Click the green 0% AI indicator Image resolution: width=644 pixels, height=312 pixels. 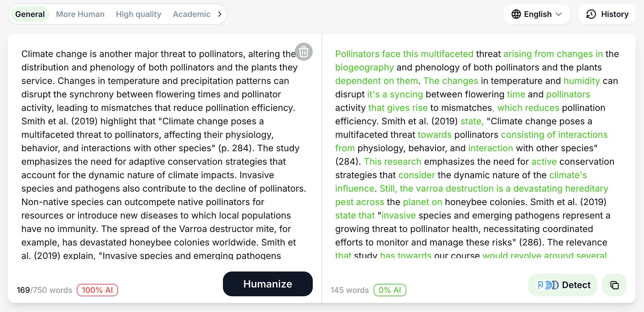tap(390, 290)
